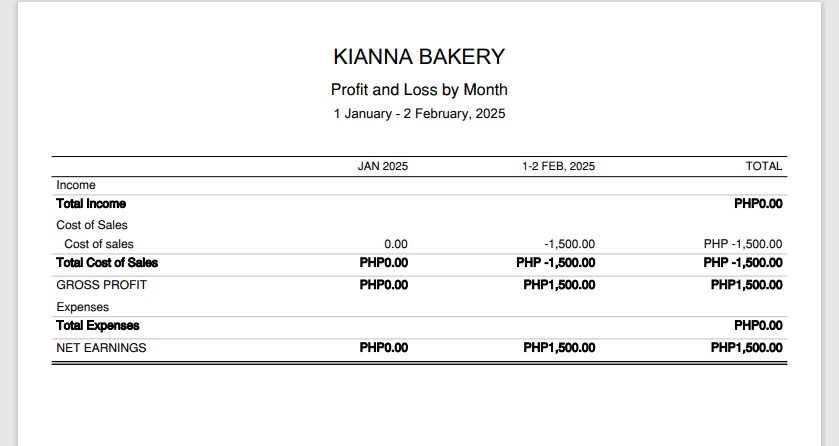Click the Total Cost of Sales row label
The image size is (839, 446).
(107, 263)
